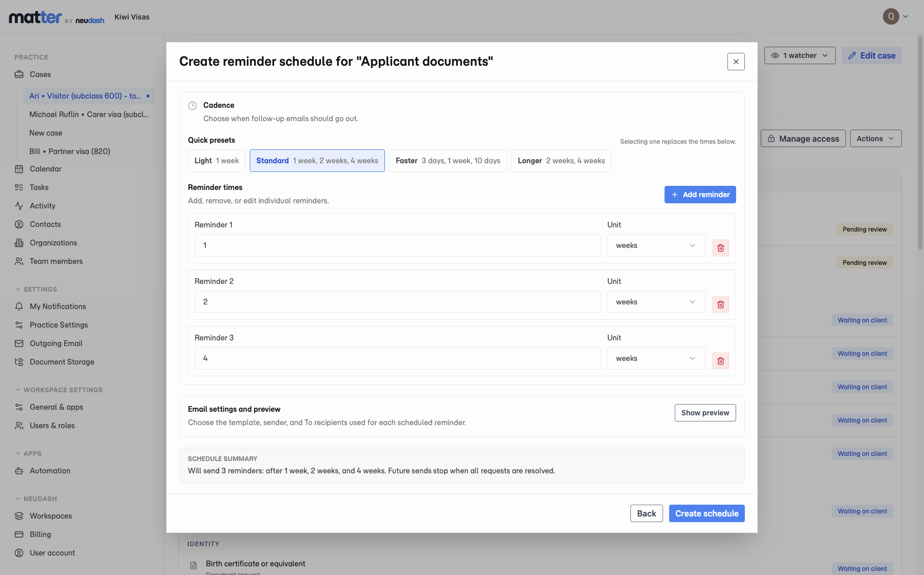Click the Reminder 3 trash icon
Screen dimensions: 924x575
tap(720, 361)
